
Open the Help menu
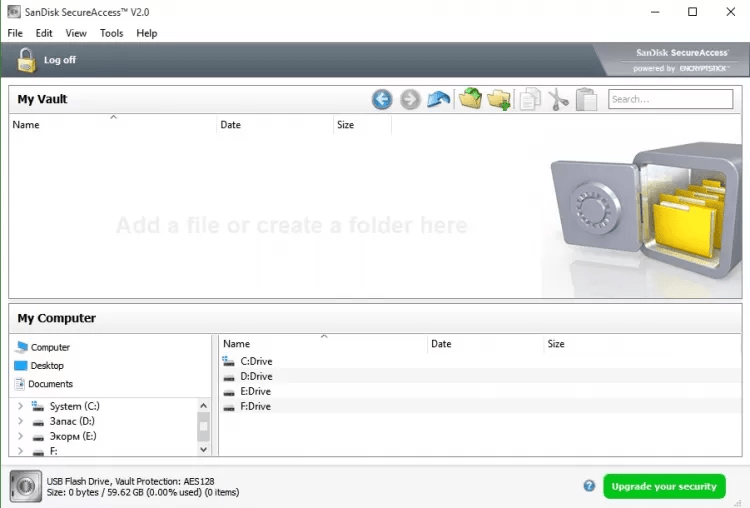(x=146, y=33)
